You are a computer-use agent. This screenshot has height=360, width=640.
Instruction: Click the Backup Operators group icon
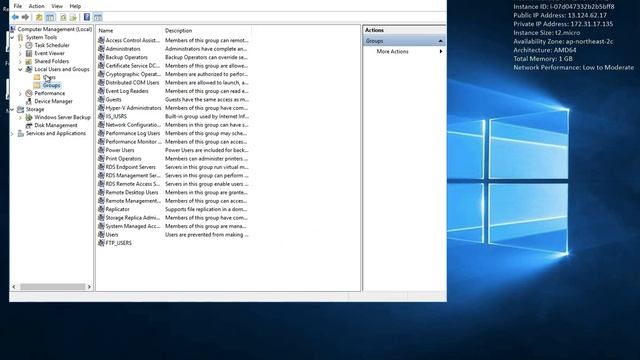101,57
